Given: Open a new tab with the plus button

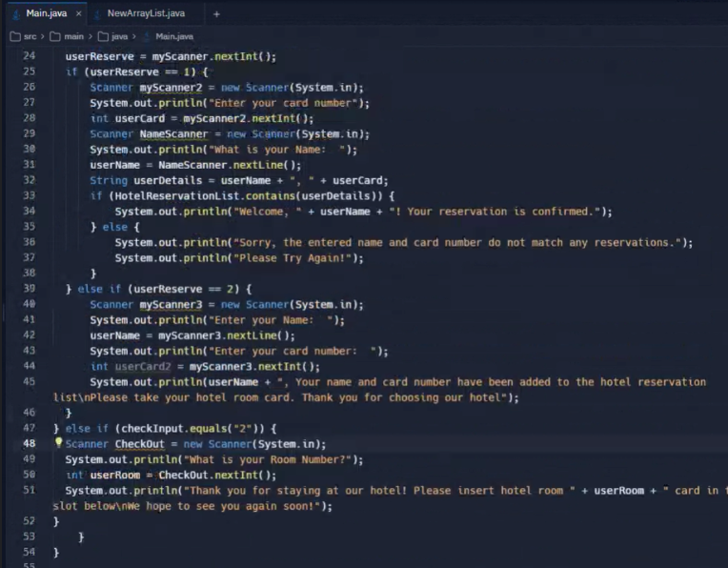Looking at the screenshot, I should click(216, 14).
